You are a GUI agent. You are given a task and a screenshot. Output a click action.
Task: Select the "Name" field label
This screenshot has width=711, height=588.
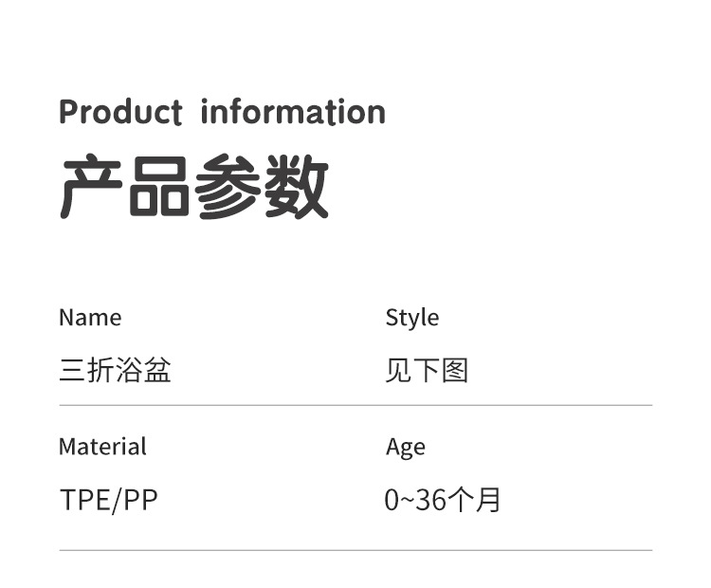pos(90,318)
